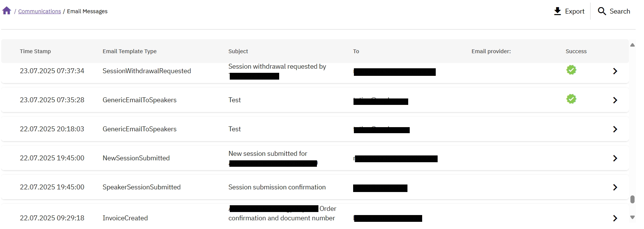The width and height of the screenshot is (644, 229).
Task: Sort by the Time Stamp column header
Action: point(35,51)
